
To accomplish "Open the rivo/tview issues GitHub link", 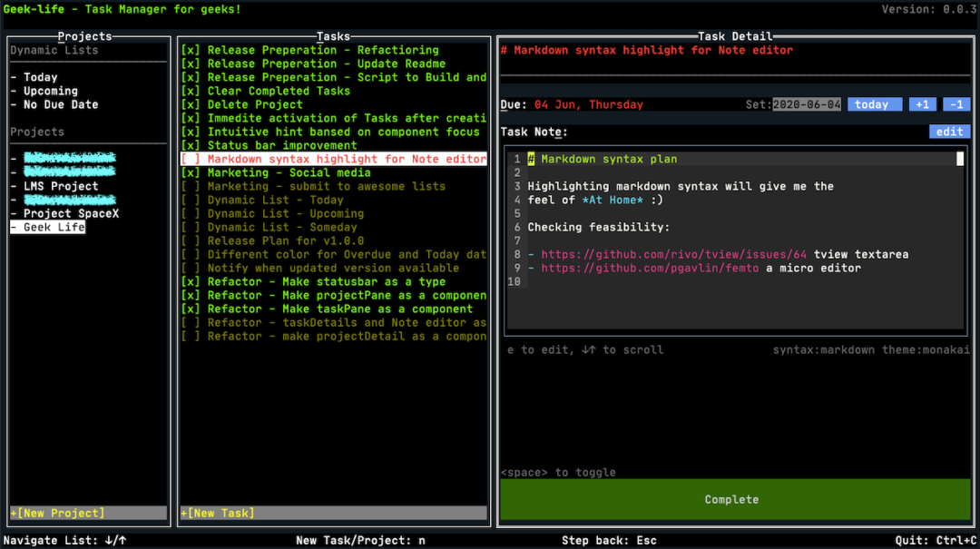I will 673,254.
